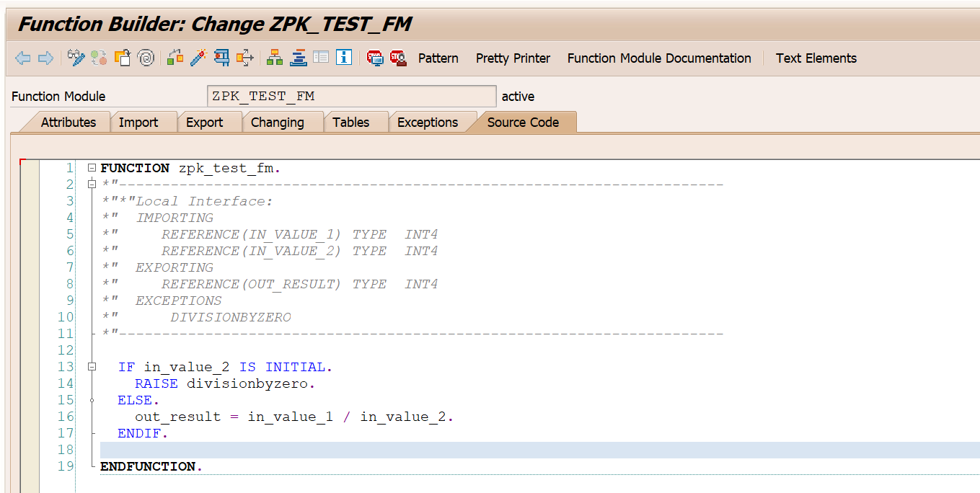Open Function Module Documentation

click(659, 58)
